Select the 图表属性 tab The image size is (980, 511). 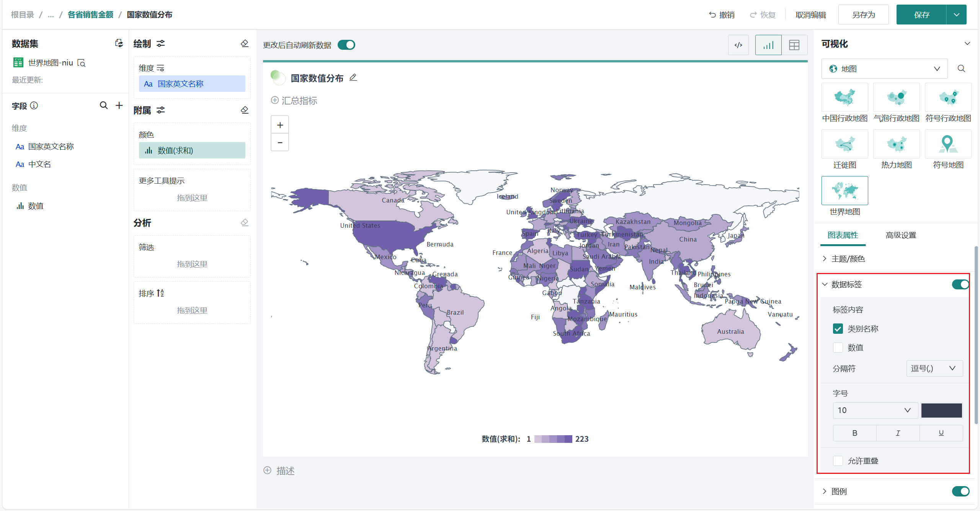843,235
